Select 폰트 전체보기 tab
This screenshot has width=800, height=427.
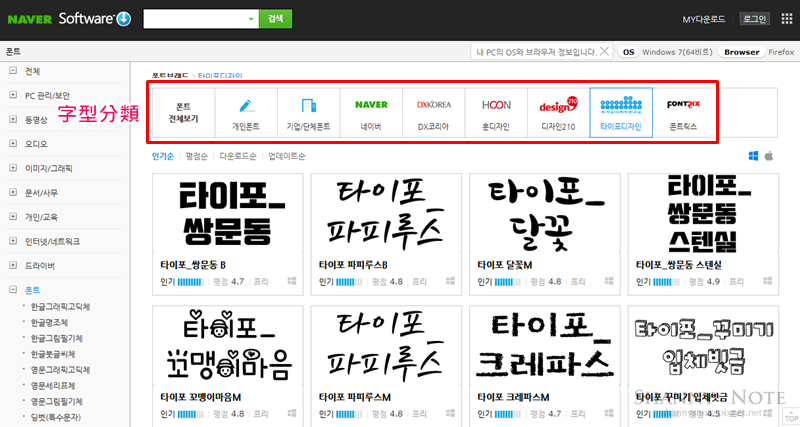point(184,113)
